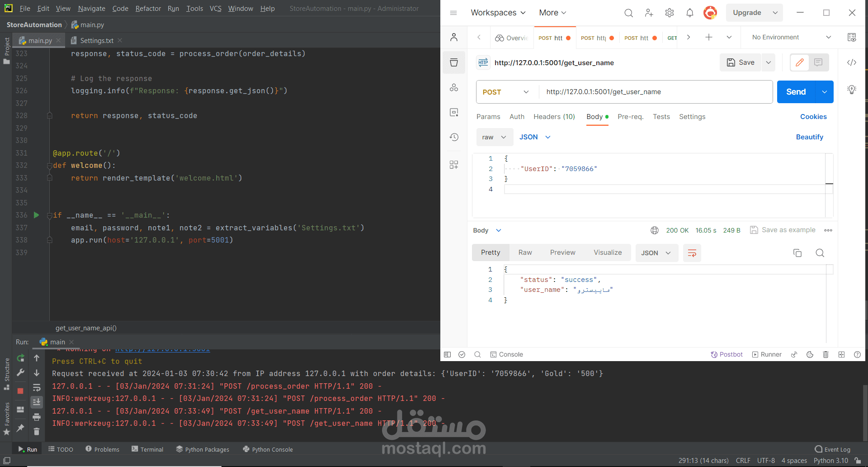Viewport: 868px width, 467px height.
Task: Open the Send button dropdown arrow
Action: tap(825, 92)
